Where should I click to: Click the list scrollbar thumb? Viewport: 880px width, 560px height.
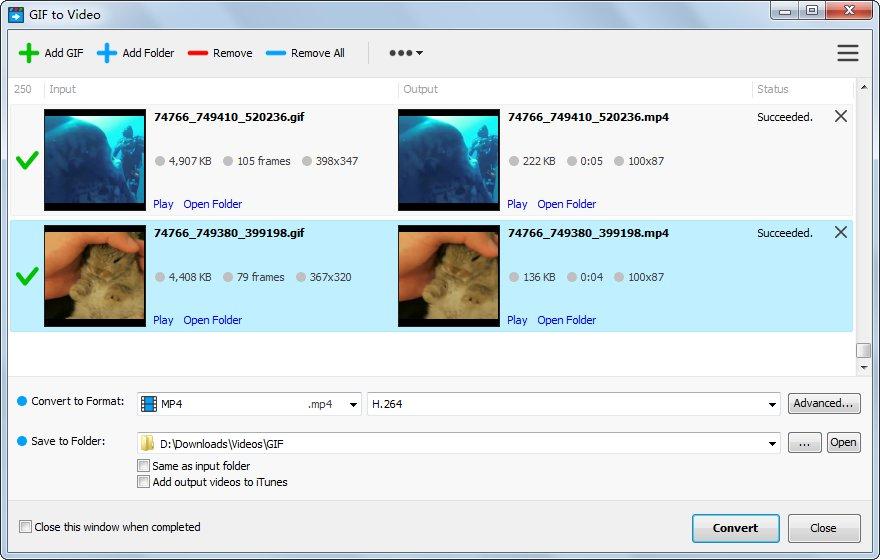[864, 350]
